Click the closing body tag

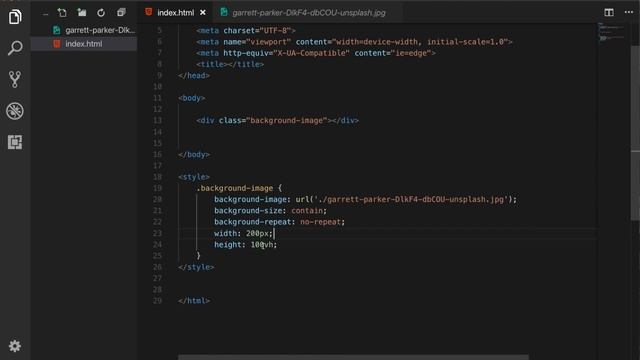[194, 154]
